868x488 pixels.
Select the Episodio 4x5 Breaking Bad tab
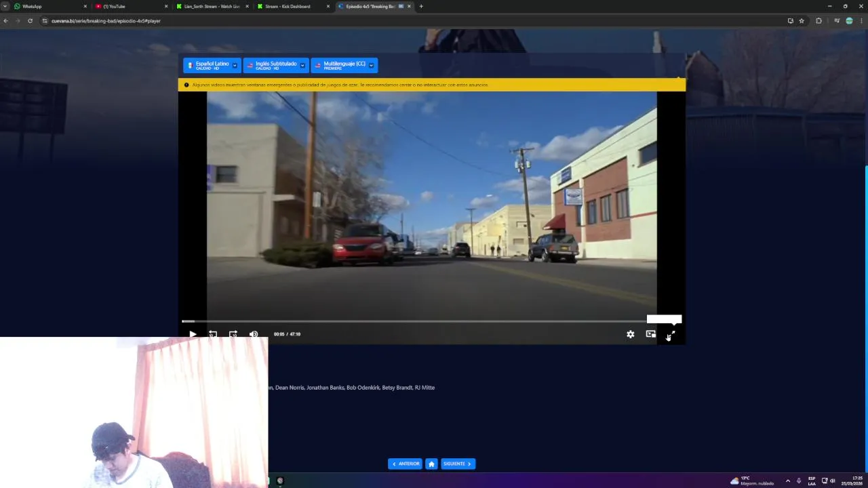click(x=373, y=6)
